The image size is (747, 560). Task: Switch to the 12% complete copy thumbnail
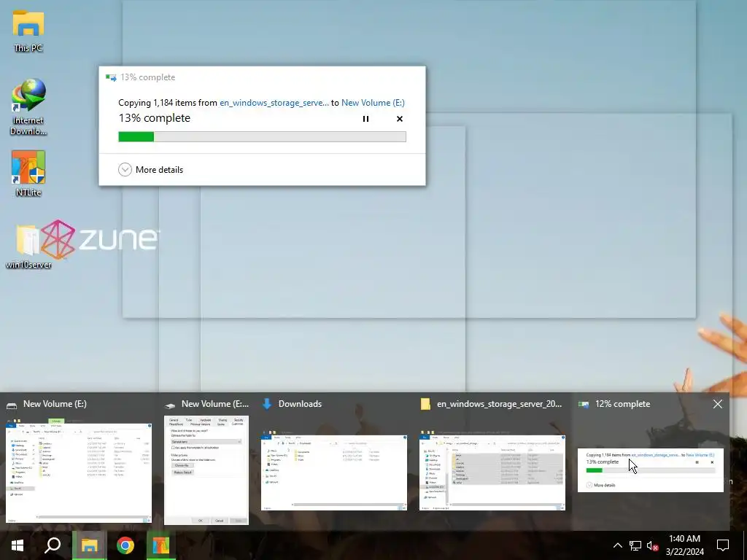pos(650,470)
